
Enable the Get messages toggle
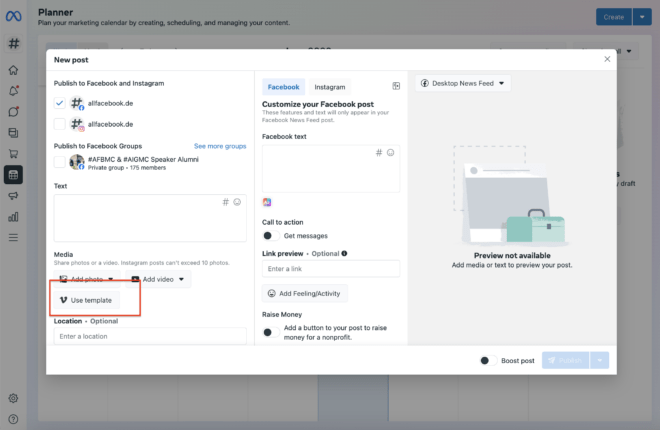pyautogui.click(x=271, y=236)
